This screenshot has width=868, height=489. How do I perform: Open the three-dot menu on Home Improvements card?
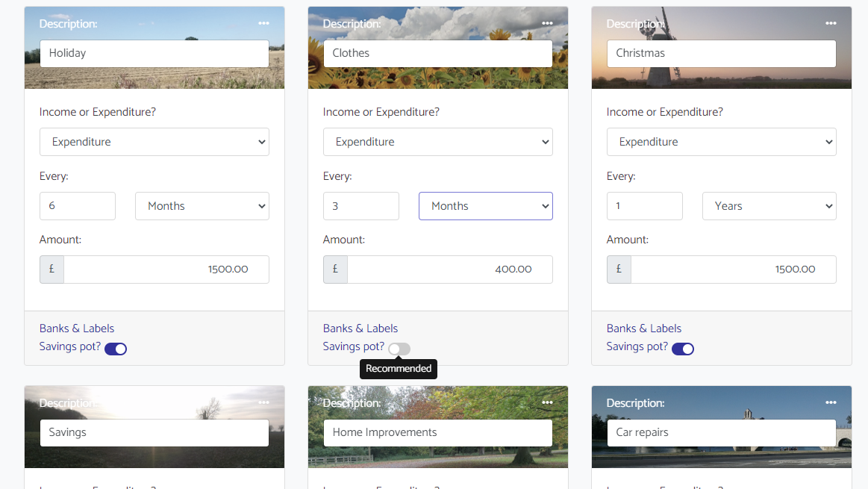548,402
